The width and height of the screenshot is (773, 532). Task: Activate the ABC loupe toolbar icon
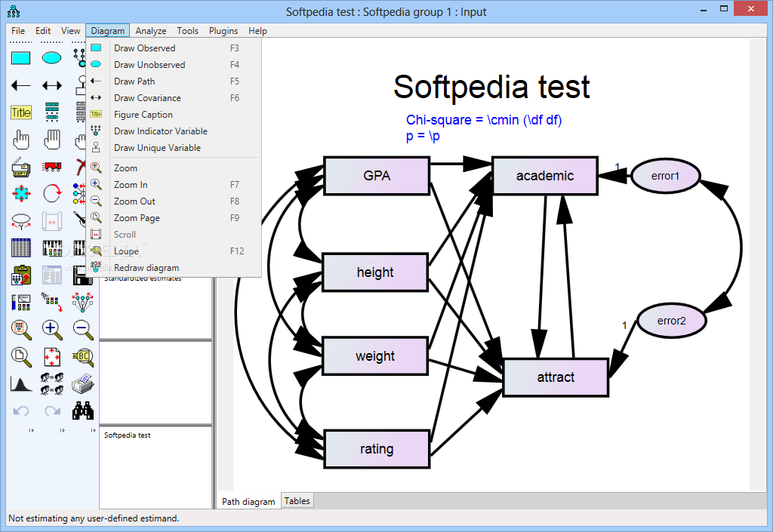pos(82,357)
